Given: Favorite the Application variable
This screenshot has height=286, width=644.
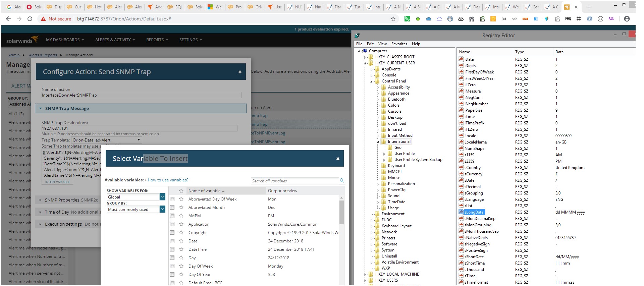Looking at the screenshot, I should [181, 224].
